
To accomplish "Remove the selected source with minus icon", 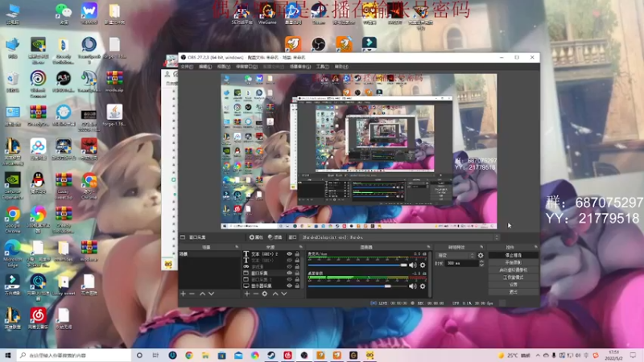I will pyautogui.click(x=255, y=294).
